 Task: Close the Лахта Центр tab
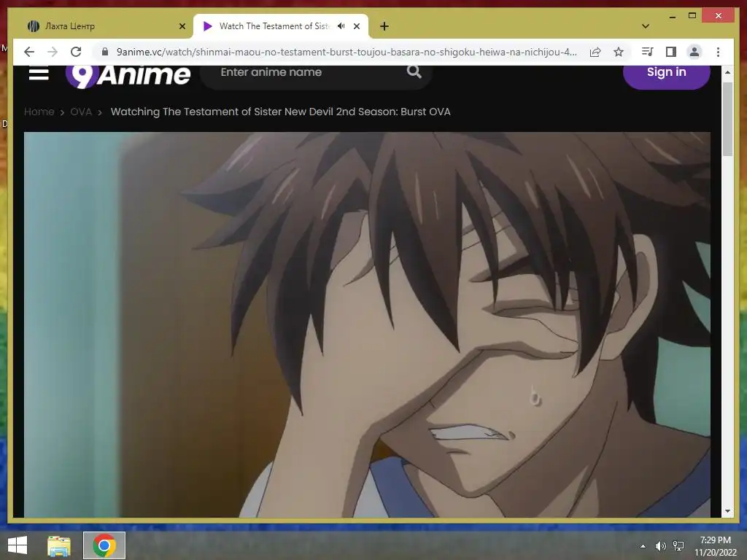point(182,26)
